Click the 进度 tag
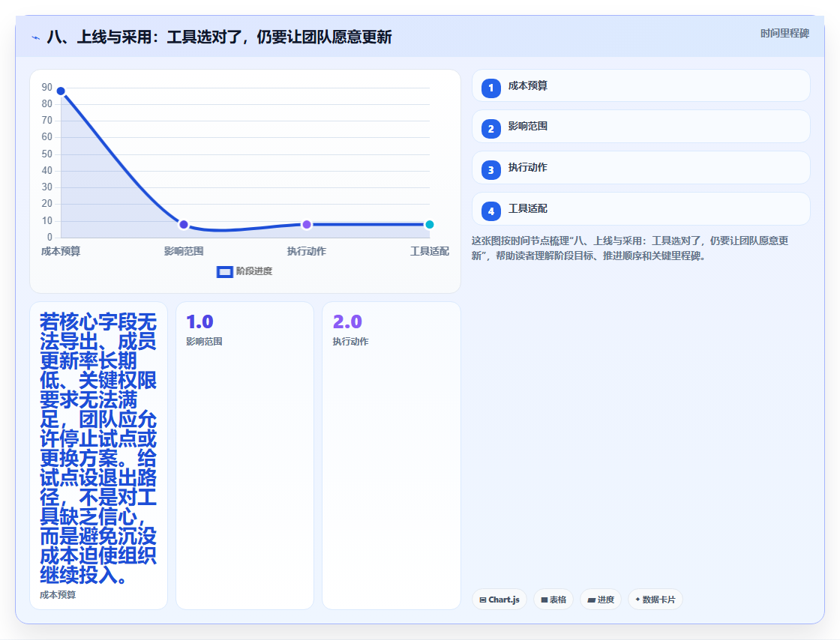Image resolution: width=840 pixels, height=640 pixels. coord(601,600)
